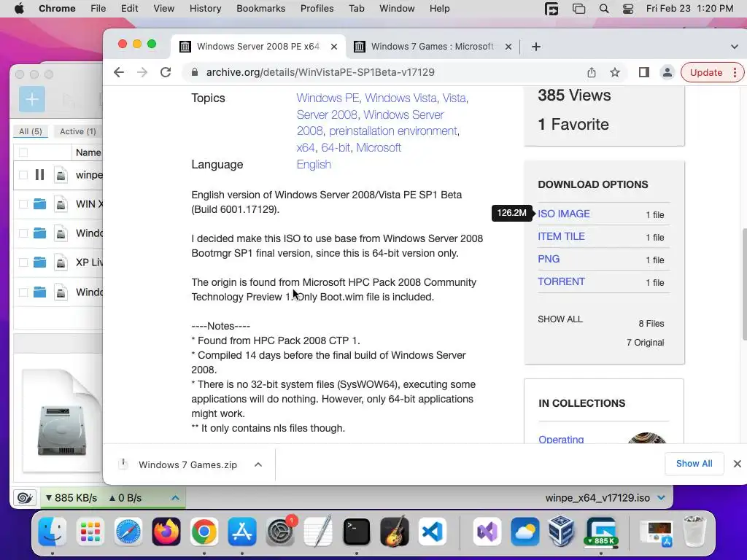Click the forward navigation arrow in Chrome
This screenshot has height=560, width=747.
(x=142, y=72)
